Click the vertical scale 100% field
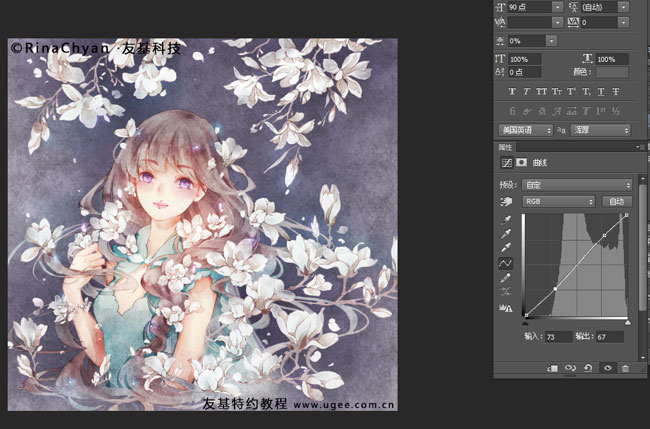Image resolution: width=650 pixels, height=429 pixels. [524, 59]
